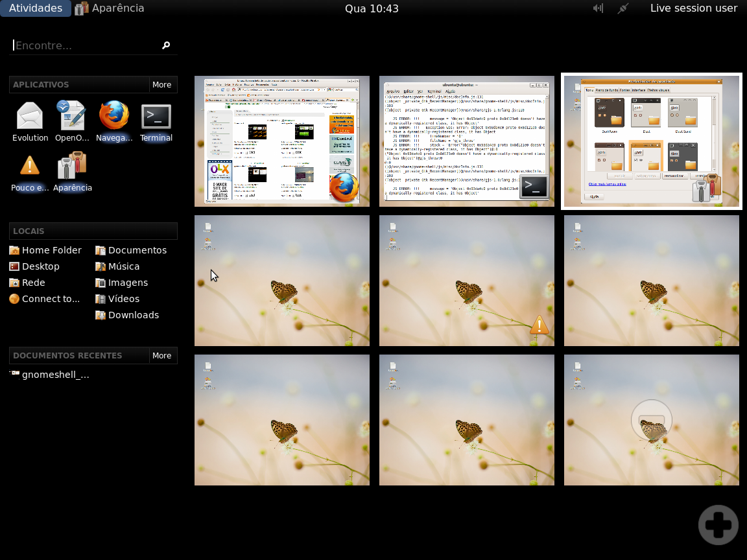The height and width of the screenshot is (560, 747).
Task: Open the Downloads location
Action: [127, 315]
